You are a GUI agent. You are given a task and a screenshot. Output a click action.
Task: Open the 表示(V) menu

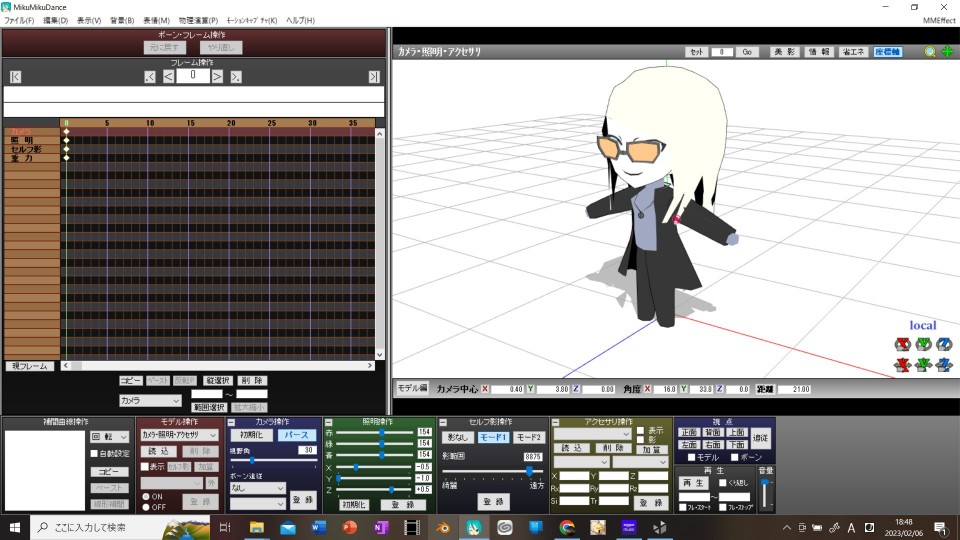[x=89, y=20]
